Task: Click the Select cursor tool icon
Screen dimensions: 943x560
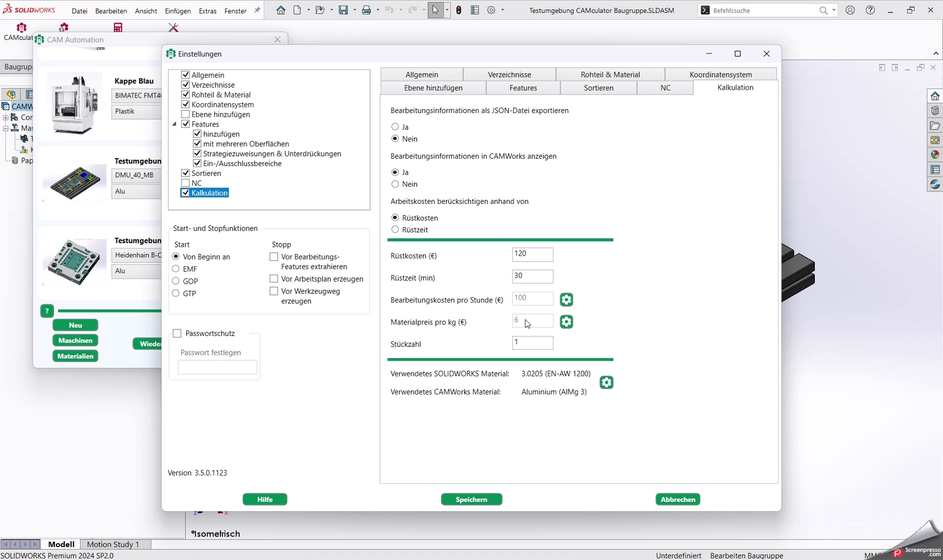Action: coord(436,10)
